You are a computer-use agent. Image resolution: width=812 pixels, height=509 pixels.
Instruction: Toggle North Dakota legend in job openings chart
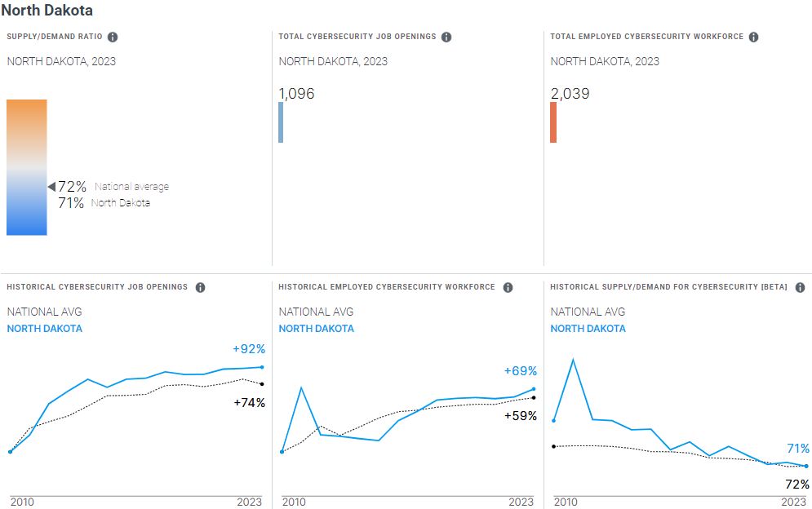click(x=45, y=329)
